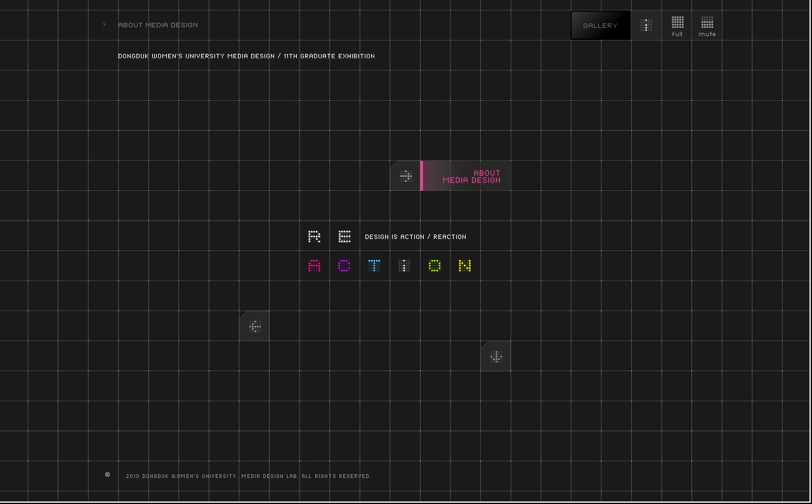Click the dotted letter E

click(x=344, y=236)
